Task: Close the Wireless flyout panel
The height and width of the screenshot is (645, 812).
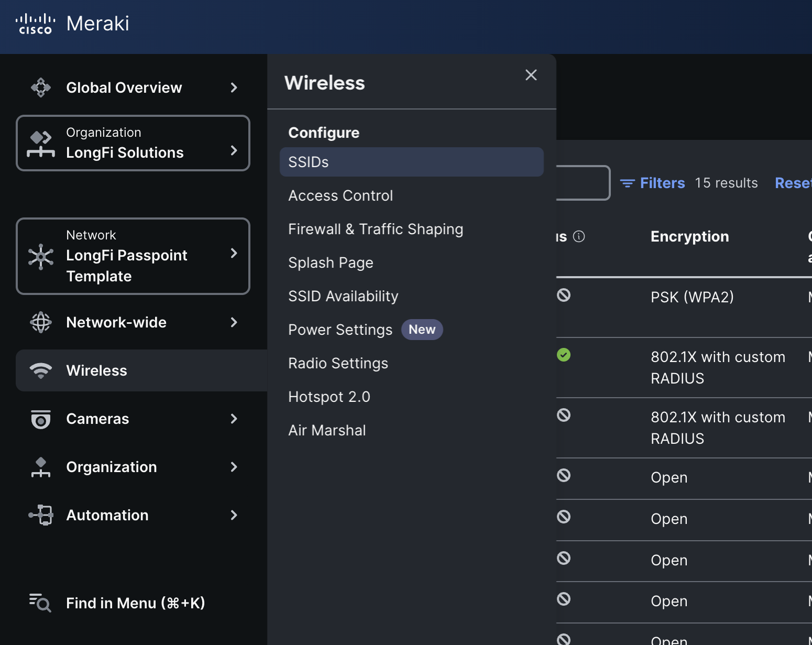Action: [531, 75]
